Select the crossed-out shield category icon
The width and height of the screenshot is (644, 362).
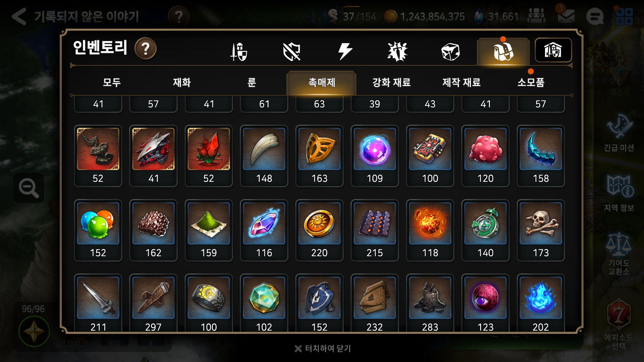(x=292, y=51)
